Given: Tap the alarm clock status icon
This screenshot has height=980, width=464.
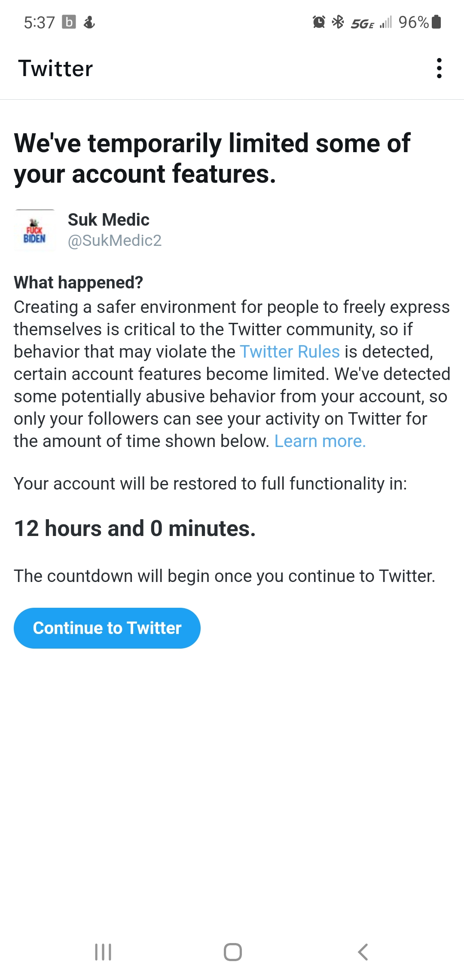Looking at the screenshot, I should [x=319, y=22].
